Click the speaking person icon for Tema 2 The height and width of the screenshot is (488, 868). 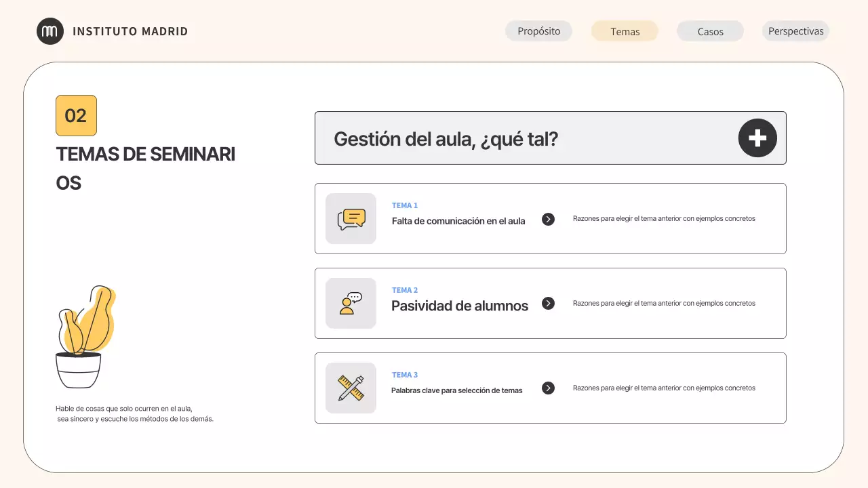tap(351, 303)
